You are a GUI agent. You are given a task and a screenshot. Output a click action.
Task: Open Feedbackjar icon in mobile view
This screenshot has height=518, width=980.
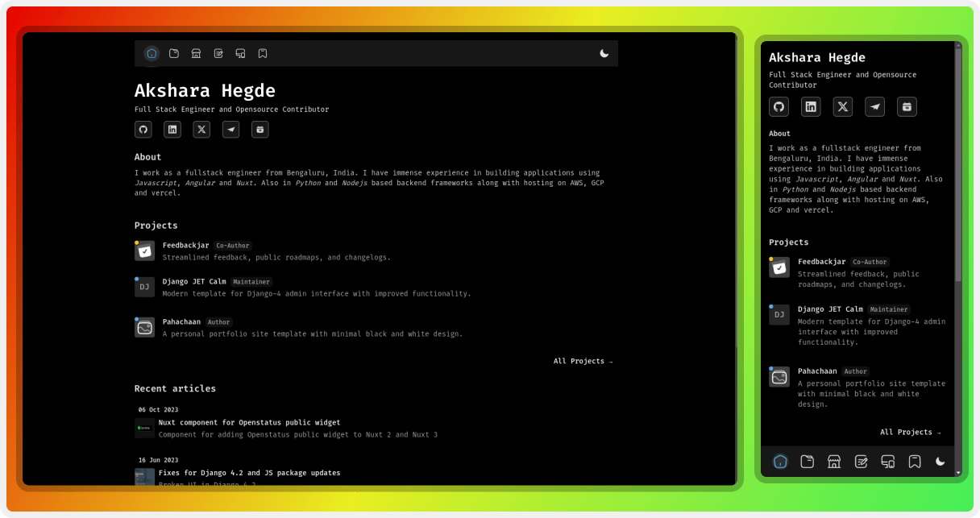pos(779,267)
